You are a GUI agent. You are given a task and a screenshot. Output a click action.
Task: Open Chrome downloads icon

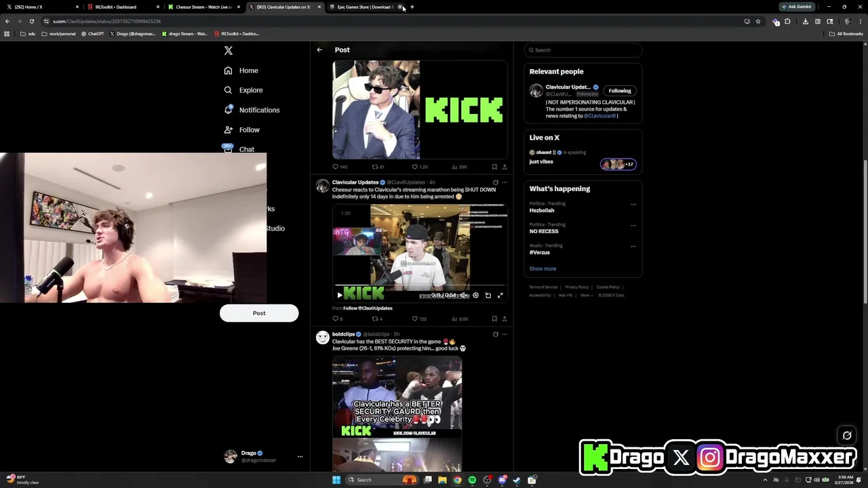pyautogui.click(x=806, y=21)
